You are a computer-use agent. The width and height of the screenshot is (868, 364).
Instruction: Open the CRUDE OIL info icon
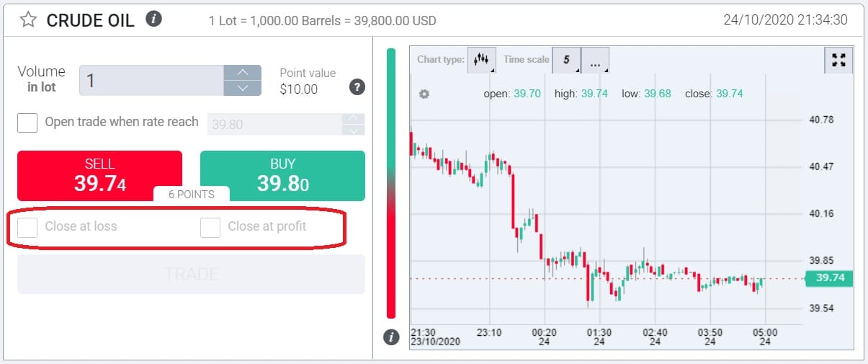pos(153,19)
